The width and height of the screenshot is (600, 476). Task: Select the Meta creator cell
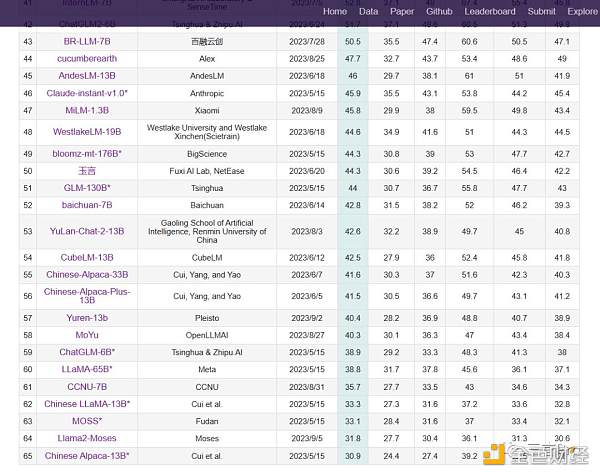[207, 370]
